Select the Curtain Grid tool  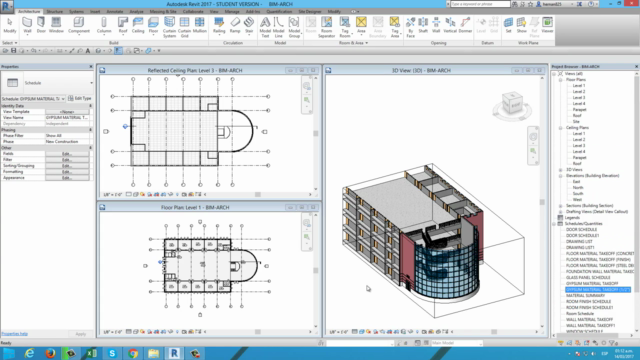184,27
